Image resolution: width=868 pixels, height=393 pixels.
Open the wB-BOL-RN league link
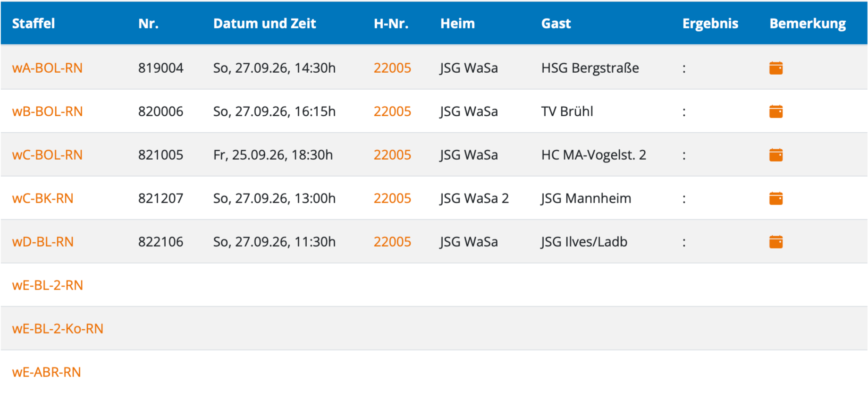(x=47, y=111)
